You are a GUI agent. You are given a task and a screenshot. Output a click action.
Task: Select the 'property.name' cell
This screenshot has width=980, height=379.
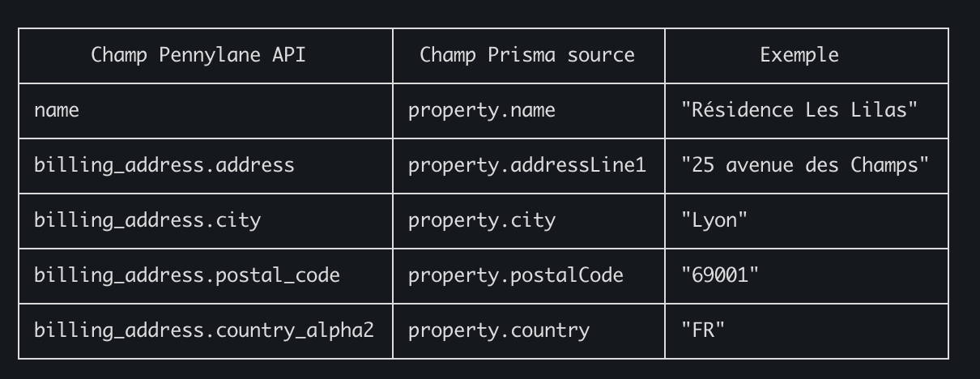[x=482, y=110]
